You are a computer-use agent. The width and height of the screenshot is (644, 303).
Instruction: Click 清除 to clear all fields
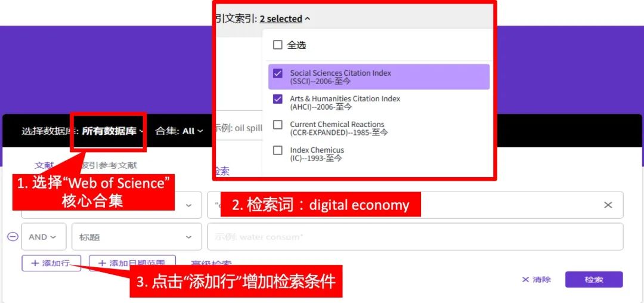(536, 280)
